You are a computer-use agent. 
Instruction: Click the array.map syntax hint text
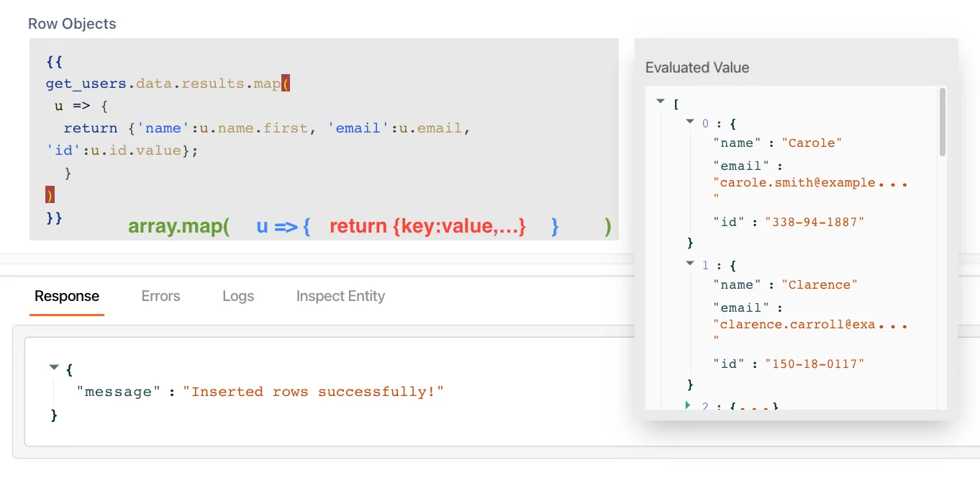click(x=178, y=226)
